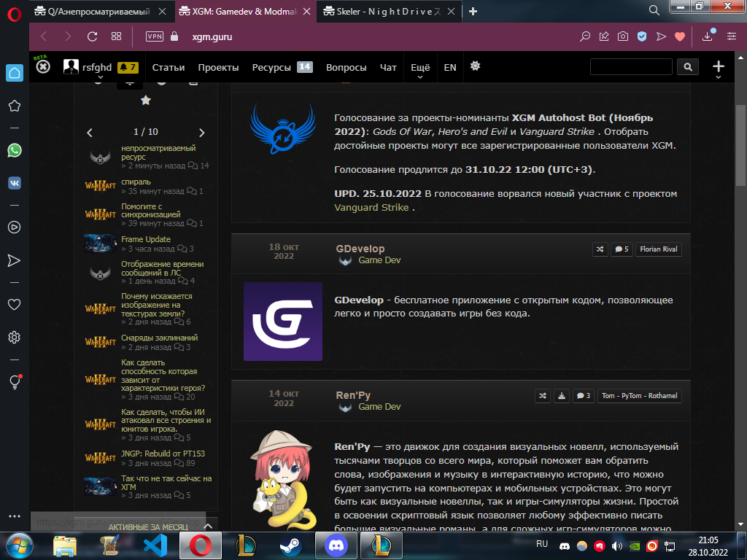Click the XGM logo icon with BETA label
Screen dimensions: 747x560
(x=42, y=66)
